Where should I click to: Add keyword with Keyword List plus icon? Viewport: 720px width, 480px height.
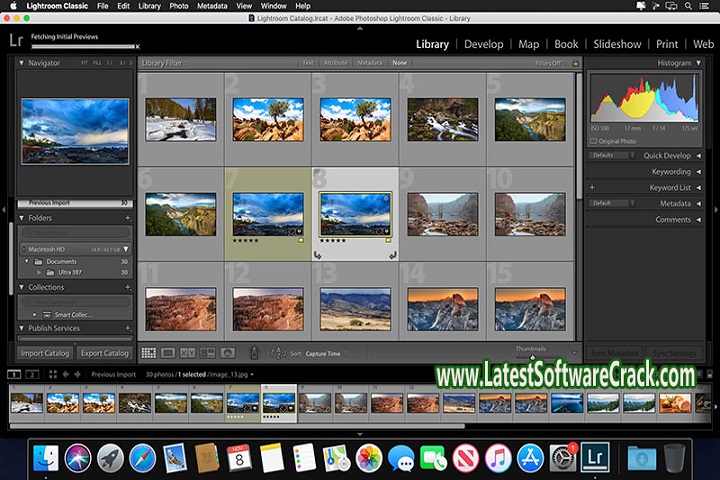(x=593, y=187)
